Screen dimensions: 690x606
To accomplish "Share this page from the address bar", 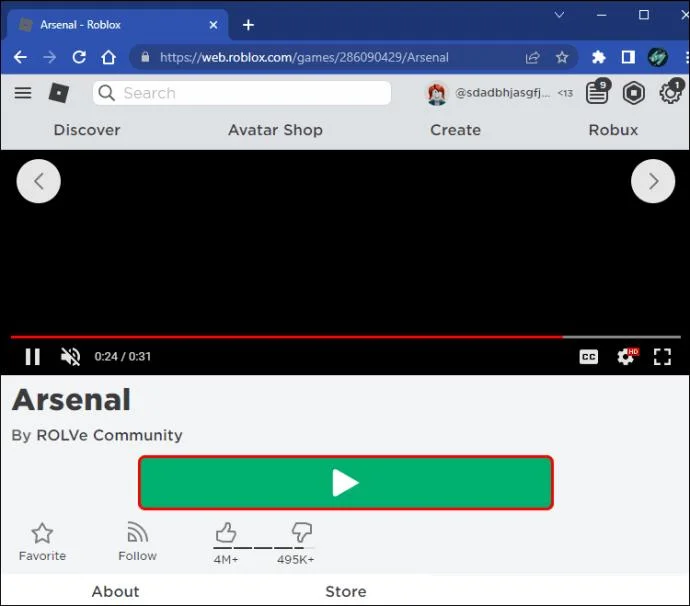I will click(532, 57).
